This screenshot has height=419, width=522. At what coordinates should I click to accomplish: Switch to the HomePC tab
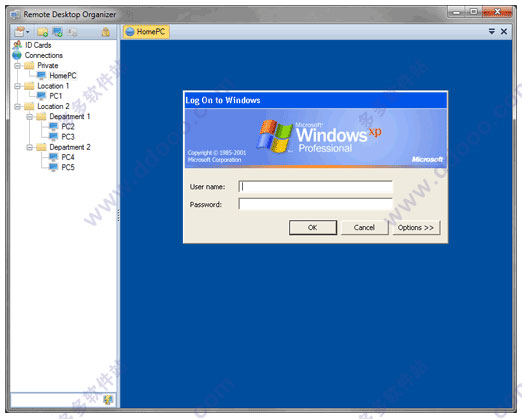pyautogui.click(x=146, y=32)
